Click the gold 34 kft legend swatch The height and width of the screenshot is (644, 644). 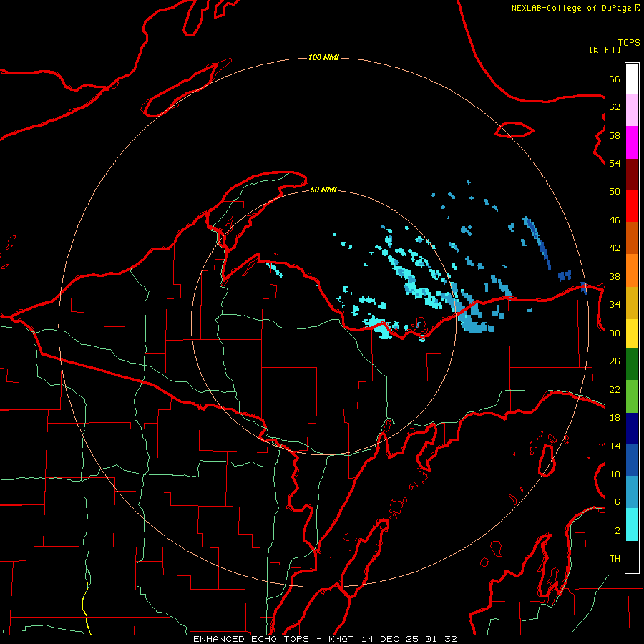[632, 303]
